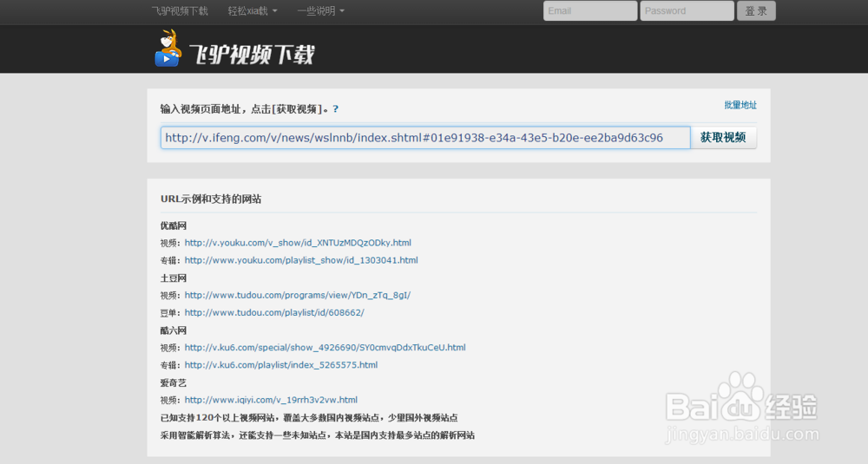868x464 pixels.
Task: Focus the Email input field
Action: 590,11
